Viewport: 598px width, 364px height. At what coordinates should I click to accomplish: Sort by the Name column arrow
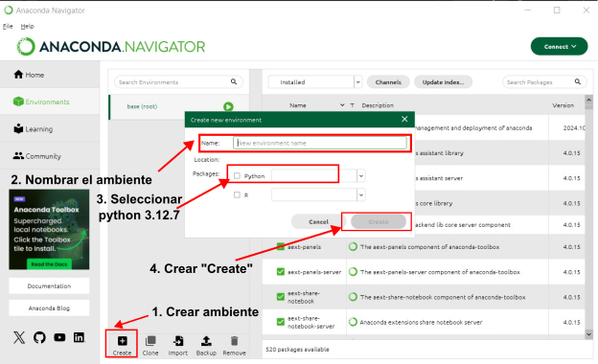(x=342, y=104)
